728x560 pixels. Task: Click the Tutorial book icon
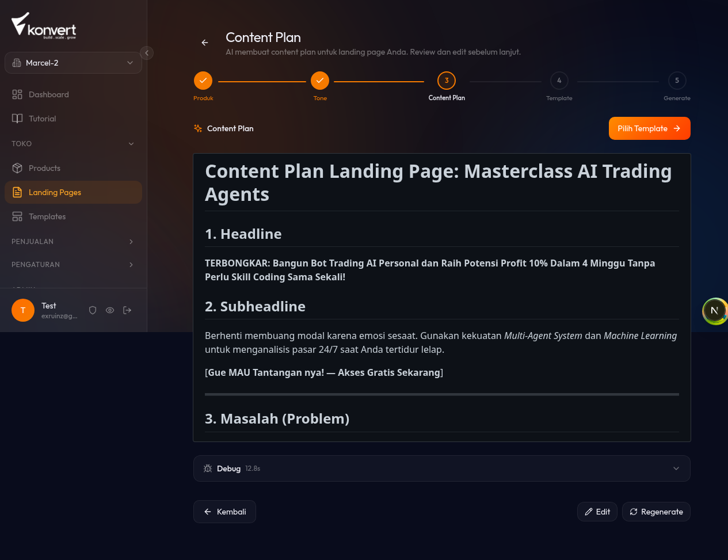pos(17,119)
